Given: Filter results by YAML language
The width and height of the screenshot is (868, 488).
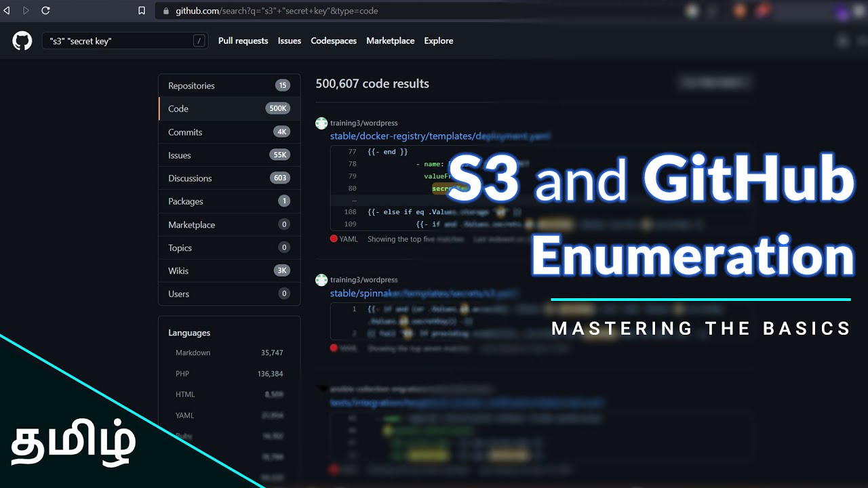Looking at the screenshot, I should (229, 415).
